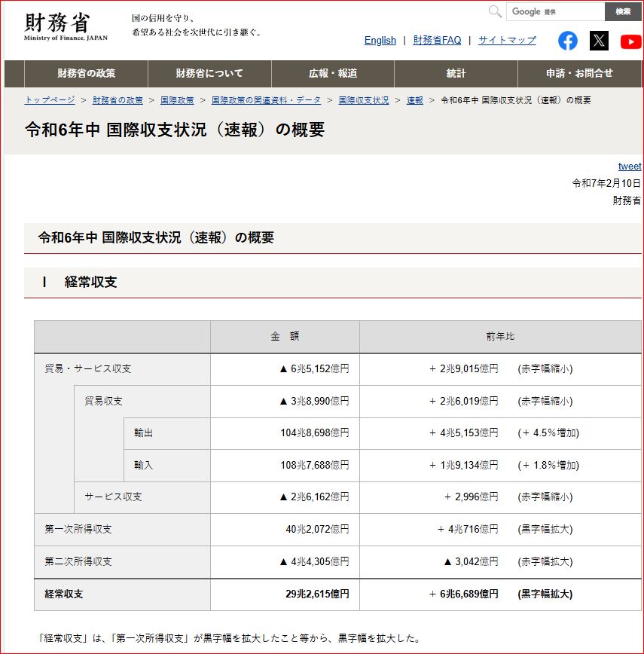Click the 国際政策 breadcrumb link
The height and width of the screenshot is (654, 644).
[177, 100]
